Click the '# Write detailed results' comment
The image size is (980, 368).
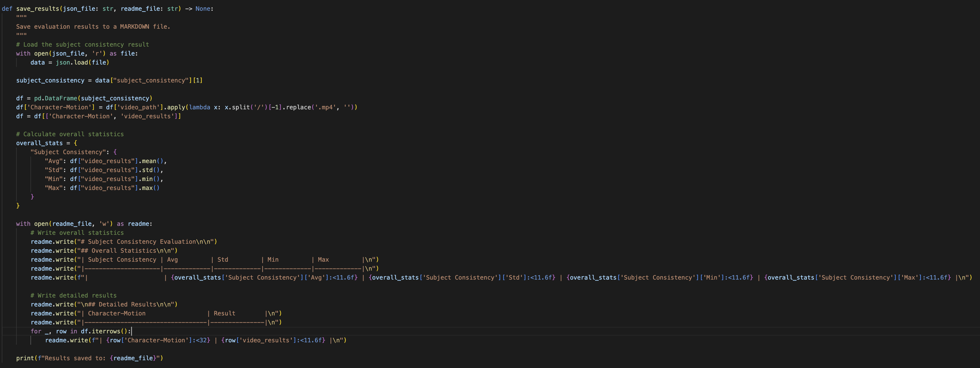pyautogui.click(x=73, y=295)
